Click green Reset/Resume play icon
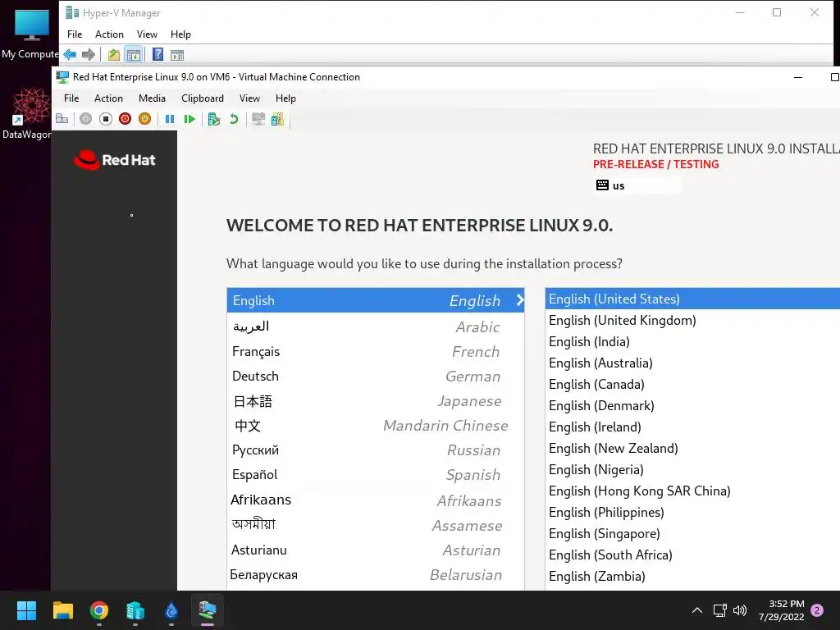 pos(189,119)
